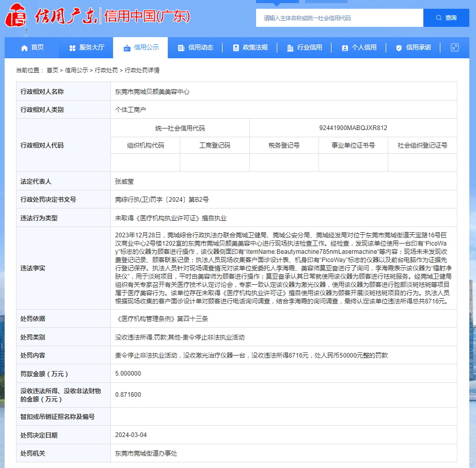Click 首页 link in the breadcrumb
This screenshot has height=468, width=476.
click(52, 70)
